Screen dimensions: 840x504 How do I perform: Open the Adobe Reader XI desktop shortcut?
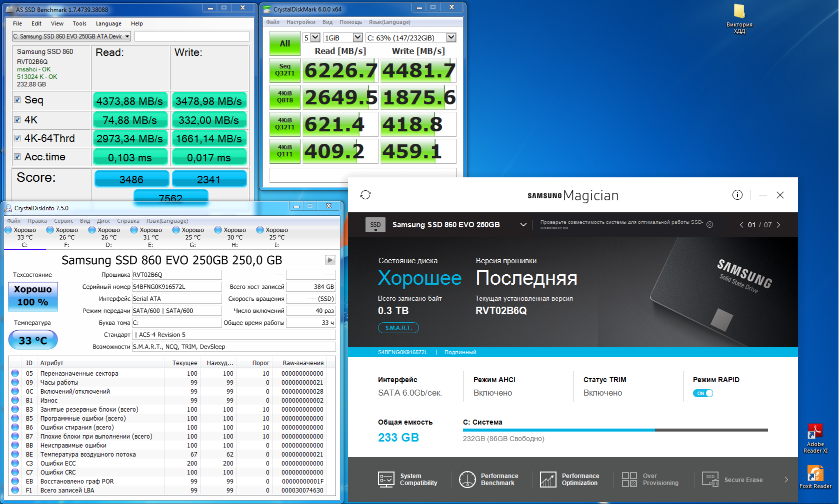pos(815,439)
